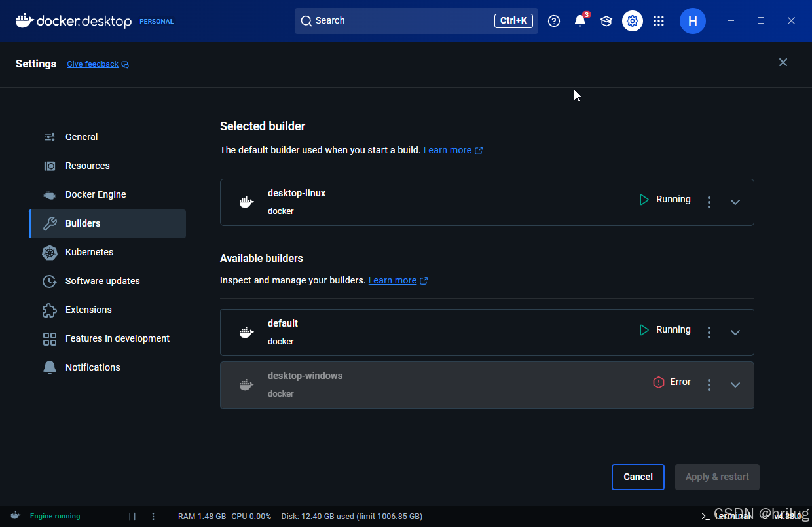Click the RAM 1.48 GB indicator
This screenshot has width=812, height=527.
point(202,516)
